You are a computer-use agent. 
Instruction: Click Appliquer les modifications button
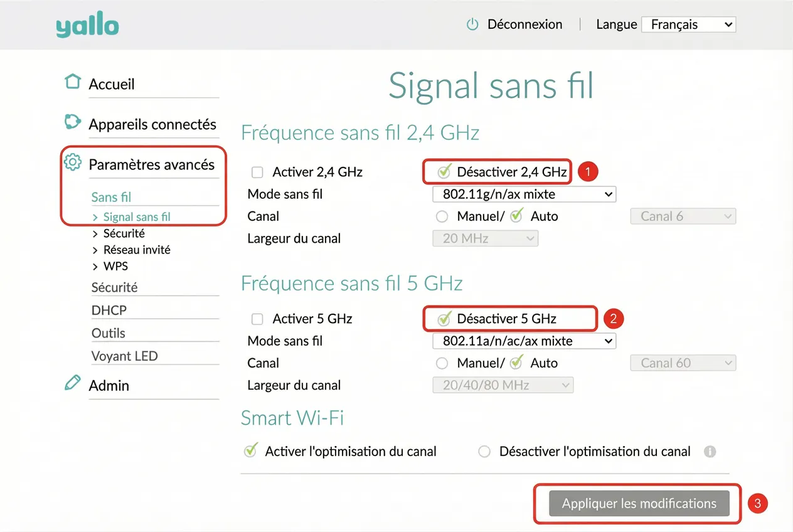point(639,504)
